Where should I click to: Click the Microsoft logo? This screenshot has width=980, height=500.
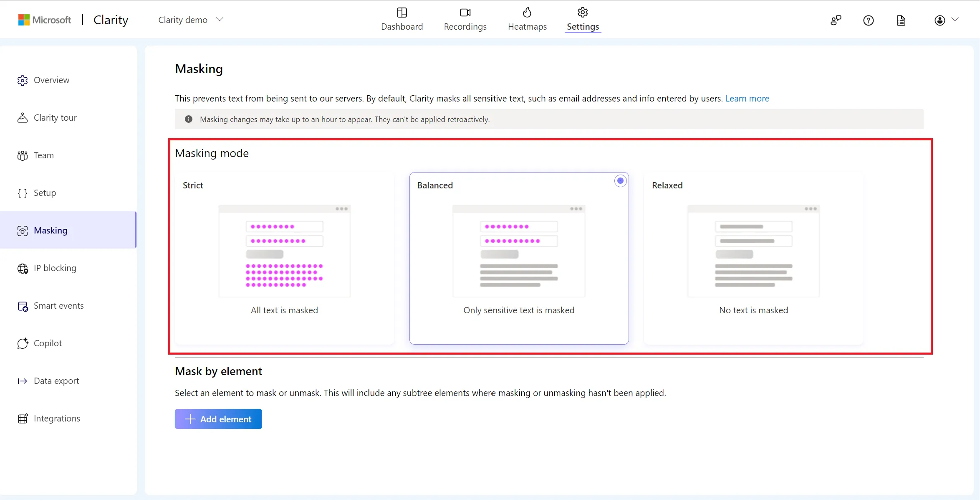[44, 20]
